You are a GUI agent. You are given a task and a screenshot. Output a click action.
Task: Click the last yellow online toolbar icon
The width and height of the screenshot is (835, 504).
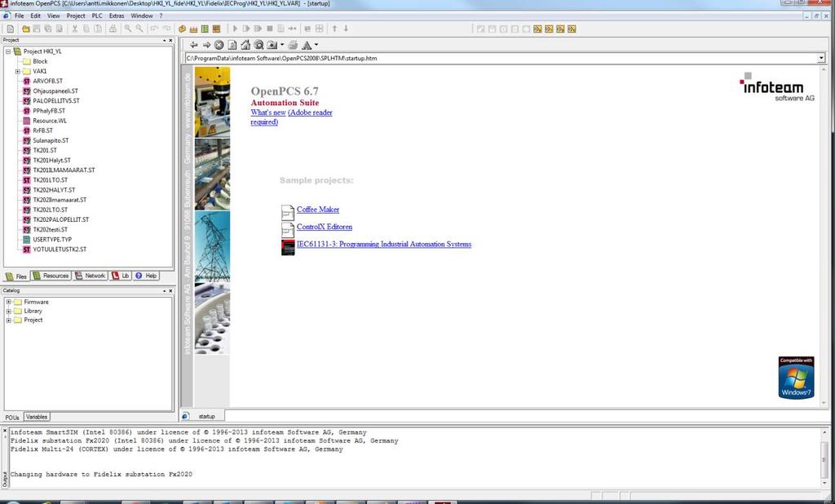coord(572,29)
